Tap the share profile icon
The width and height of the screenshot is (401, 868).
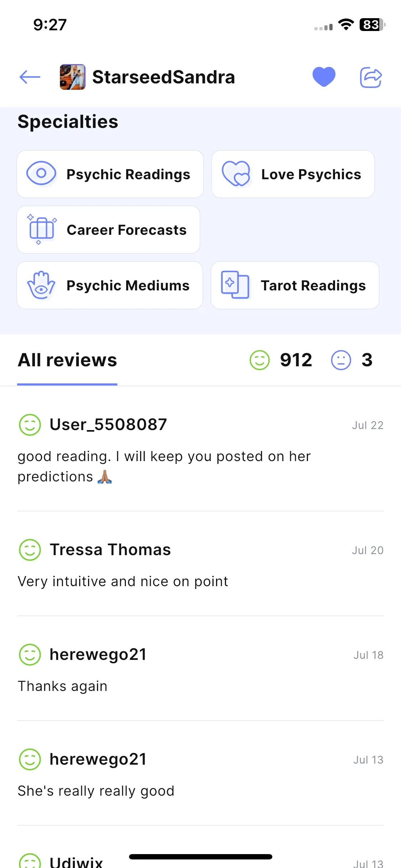point(371,77)
